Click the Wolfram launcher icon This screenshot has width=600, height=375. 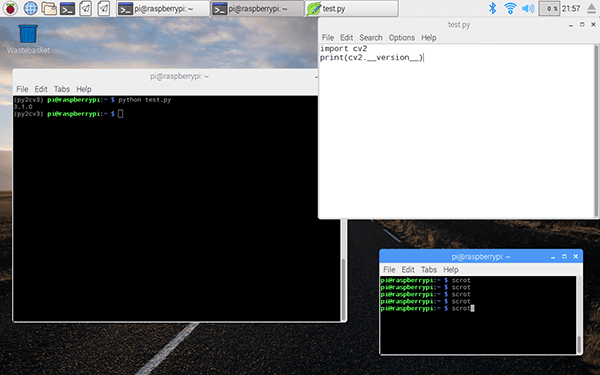coord(104,8)
